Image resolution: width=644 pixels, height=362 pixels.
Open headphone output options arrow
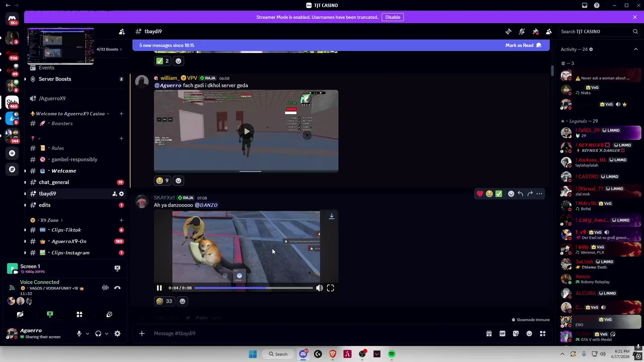pos(106,333)
